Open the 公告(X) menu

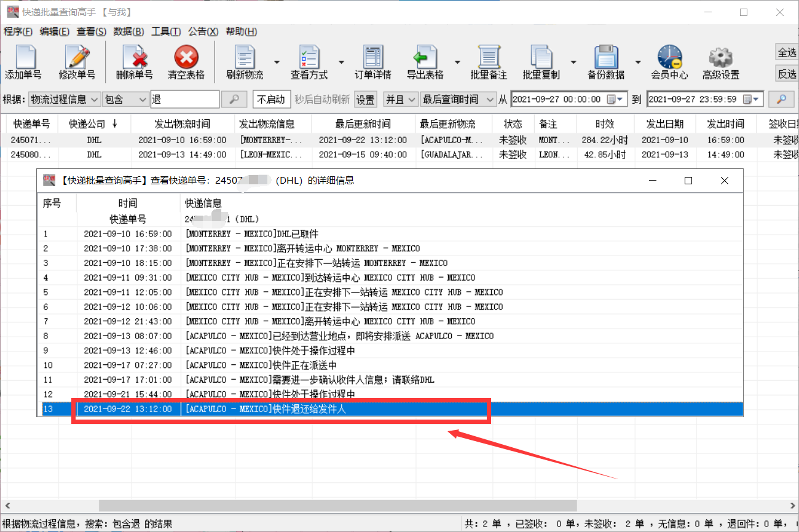(x=203, y=32)
